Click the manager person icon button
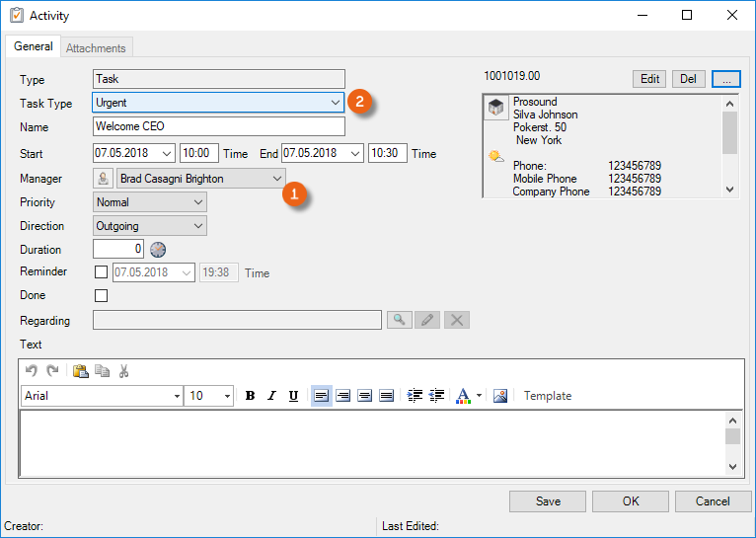756x538 pixels. point(103,179)
